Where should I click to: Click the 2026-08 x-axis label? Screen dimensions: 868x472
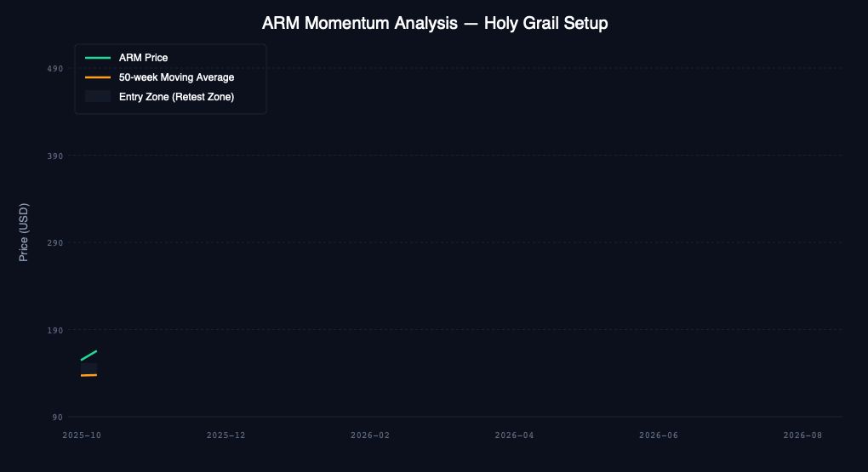pos(802,435)
